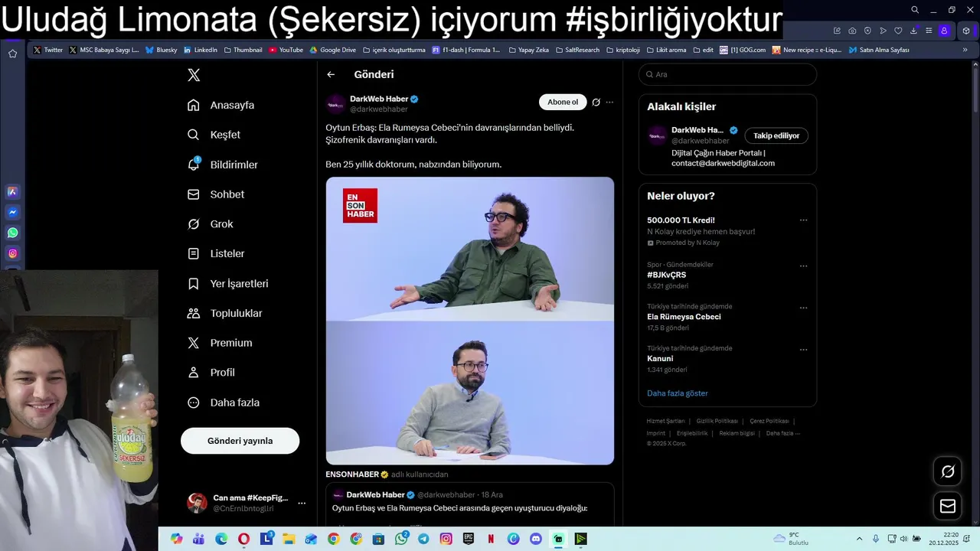Open WhatsApp in browser sidebar

[x=13, y=233]
